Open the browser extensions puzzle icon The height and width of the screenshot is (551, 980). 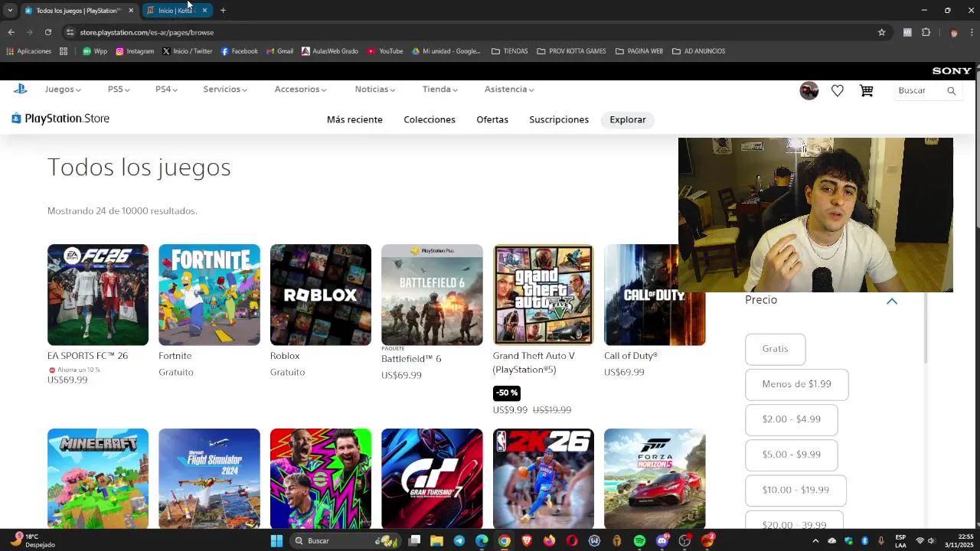(926, 32)
